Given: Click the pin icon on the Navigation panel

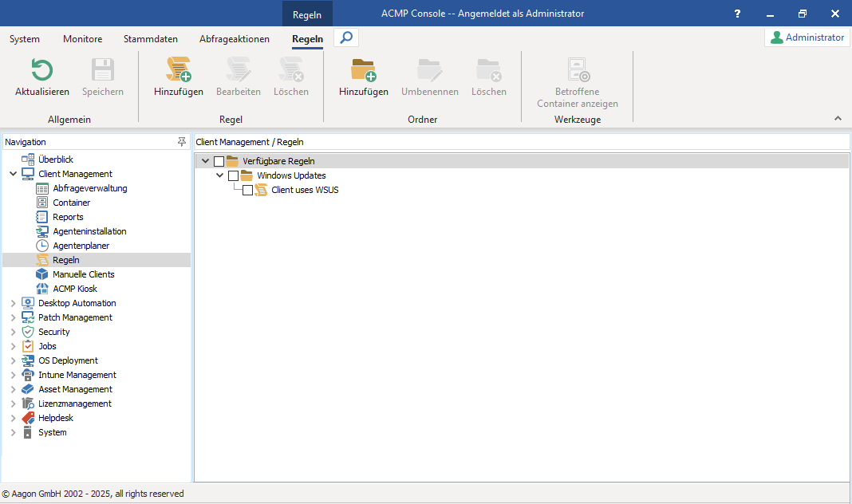Looking at the screenshot, I should (x=182, y=142).
